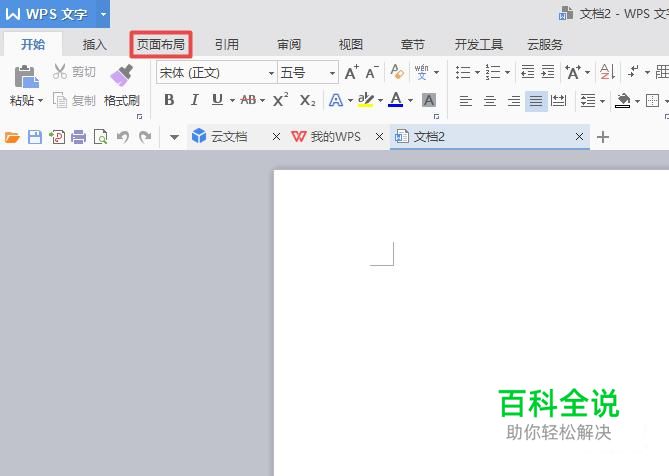
Task: Click the Copy button
Action: [x=74, y=100]
